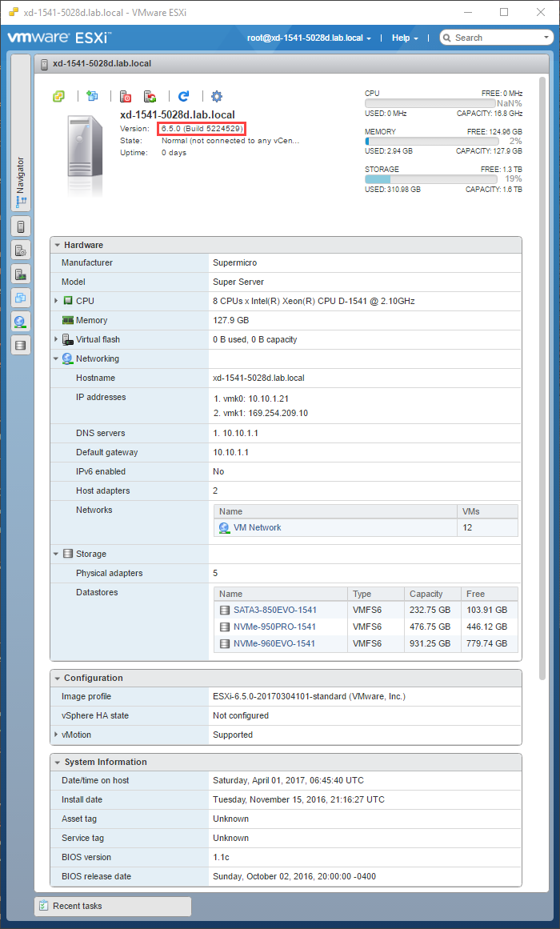Viewport: 560px width, 929px height.
Task: Open the root@xd-1541-5028d.lab.local user menu
Action: coord(309,38)
